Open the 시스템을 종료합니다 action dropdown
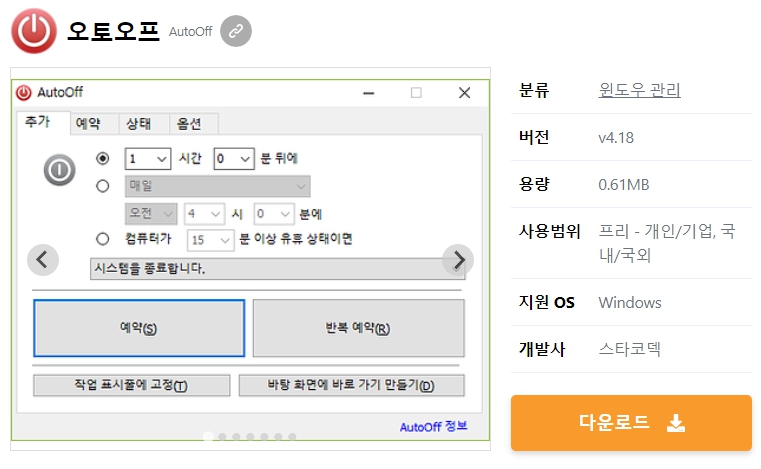 tap(278, 268)
